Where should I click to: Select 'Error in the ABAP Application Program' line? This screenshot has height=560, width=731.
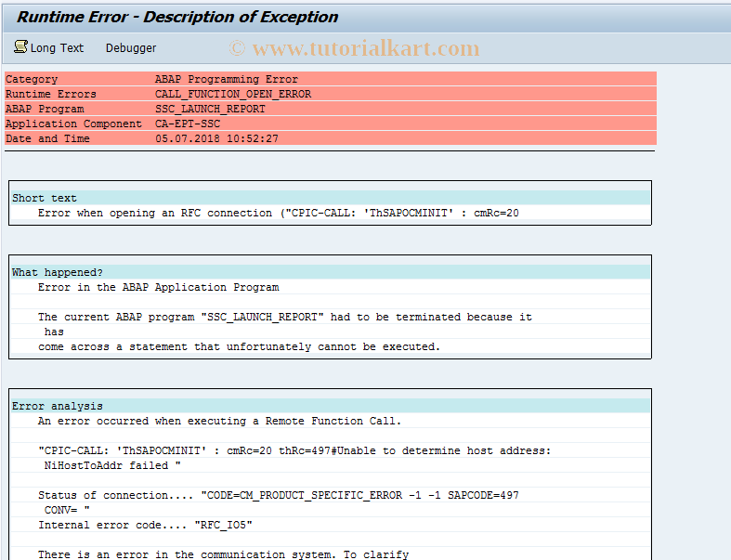(159, 287)
